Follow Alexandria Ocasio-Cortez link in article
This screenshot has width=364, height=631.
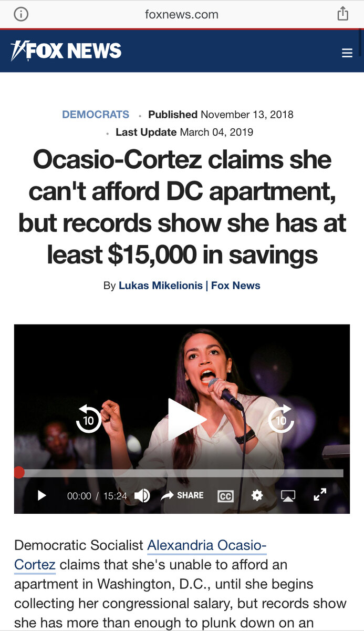140,555
